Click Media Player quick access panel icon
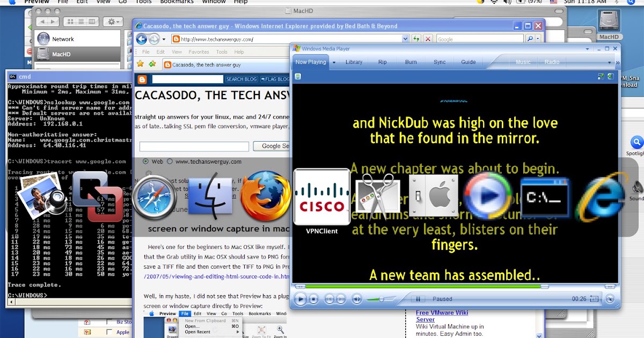This screenshot has height=338, width=644. (298, 76)
